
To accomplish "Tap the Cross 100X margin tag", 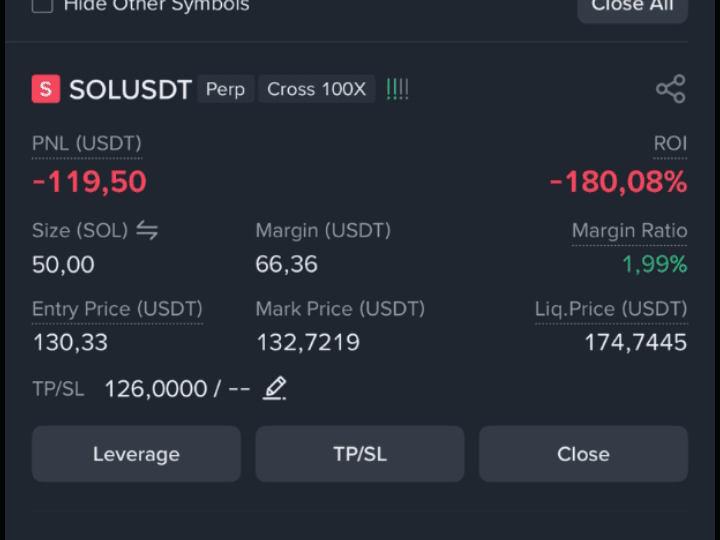I will pos(316,89).
